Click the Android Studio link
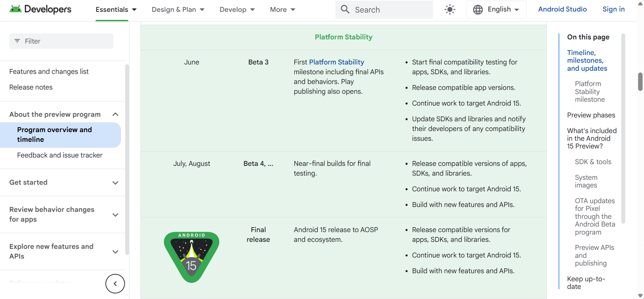The height and width of the screenshot is (299, 644). pyautogui.click(x=562, y=9)
